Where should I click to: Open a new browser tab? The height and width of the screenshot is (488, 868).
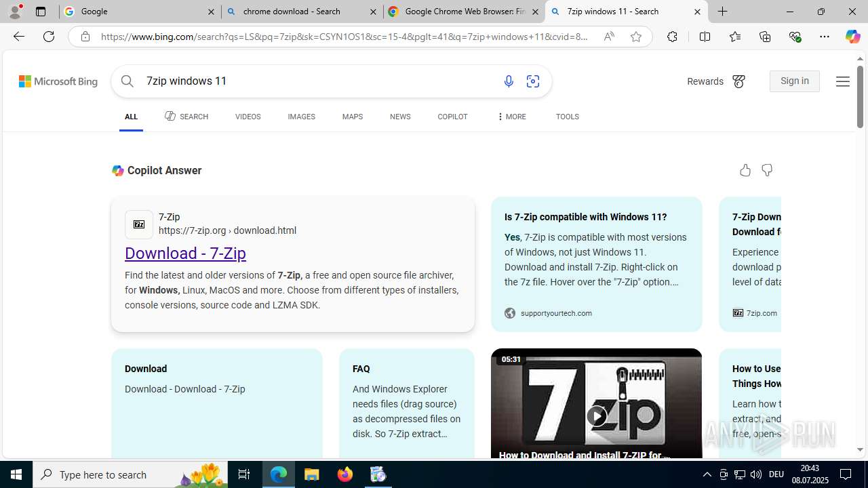tap(723, 12)
